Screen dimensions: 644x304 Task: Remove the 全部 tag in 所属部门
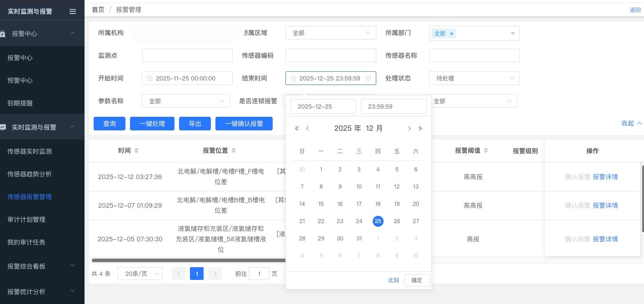(452, 33)
